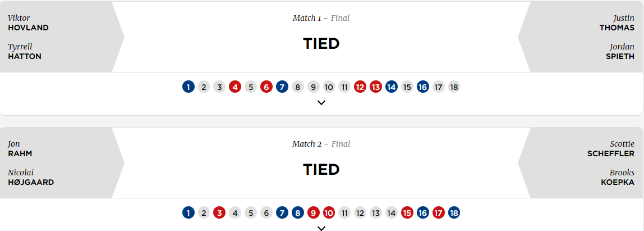Click Scottie Scheffler's name
The width and height of the screenshot is (644, 231).
(x=611, y=149)
